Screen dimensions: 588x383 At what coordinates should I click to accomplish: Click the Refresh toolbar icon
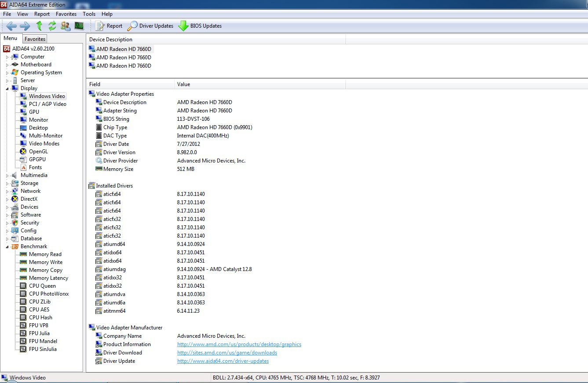pos(52,26)
